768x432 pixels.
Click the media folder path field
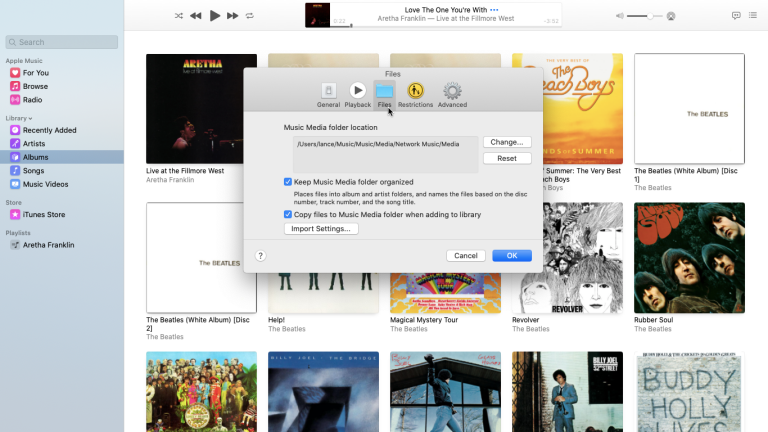(385, 154)
